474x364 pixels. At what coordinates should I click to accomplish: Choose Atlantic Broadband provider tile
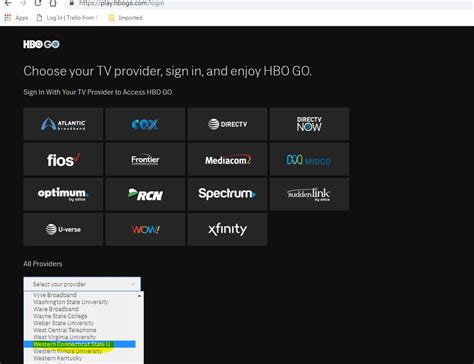pyautogui.click(x=63, y=124)
